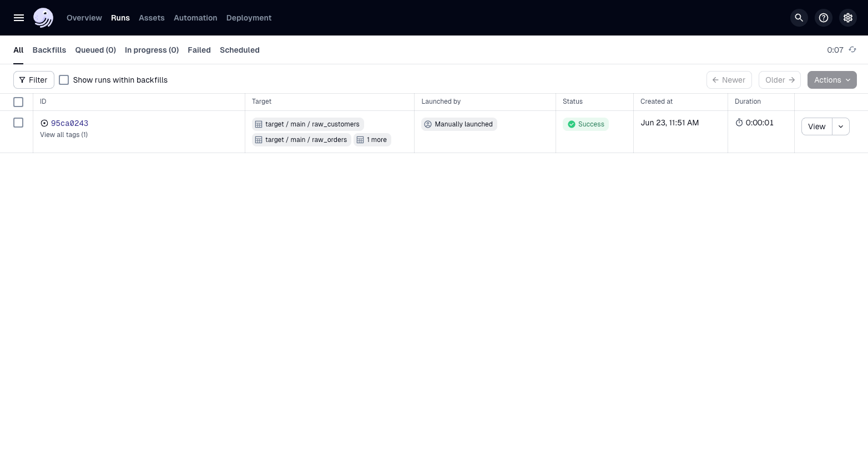Tick the select-all runs header checkbox

click(x=18, y=102)
